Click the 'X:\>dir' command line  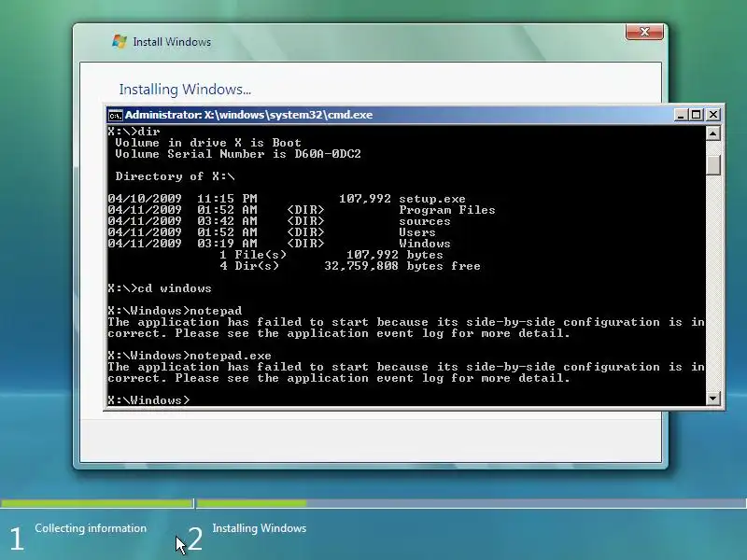click(x=134, y=132)
